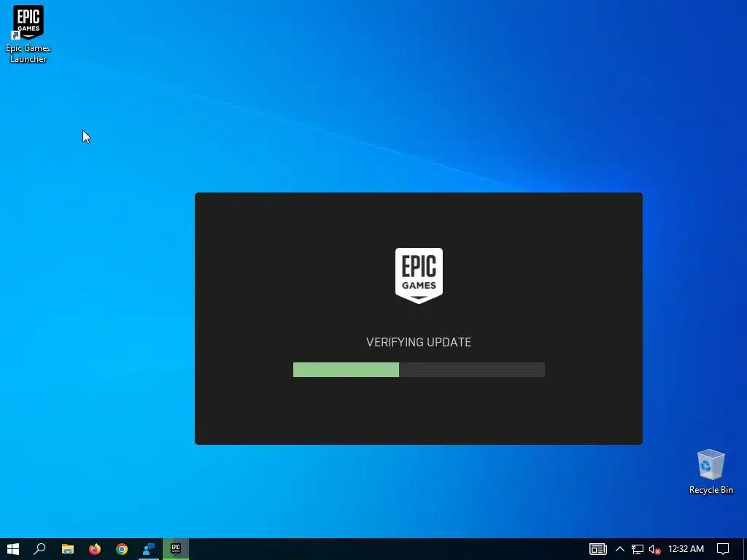
Task: Open network status in system tray
Action: point(638,549)
